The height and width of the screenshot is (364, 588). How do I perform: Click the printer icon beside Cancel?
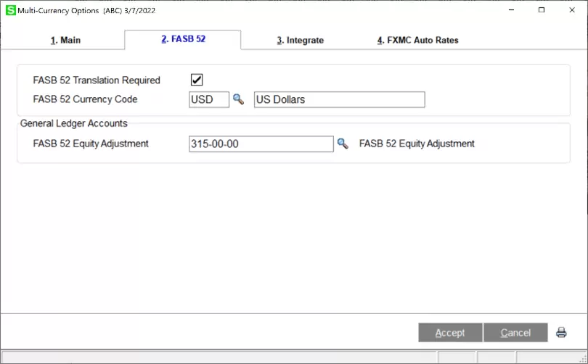click(x=561, y=333)
